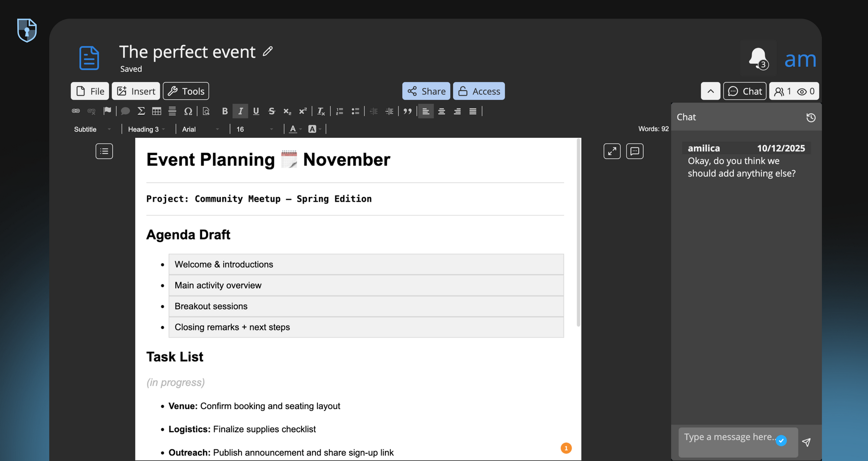Toggle bold formatting
This screenshot has width=868, height=461.
(x=225, y=111)
